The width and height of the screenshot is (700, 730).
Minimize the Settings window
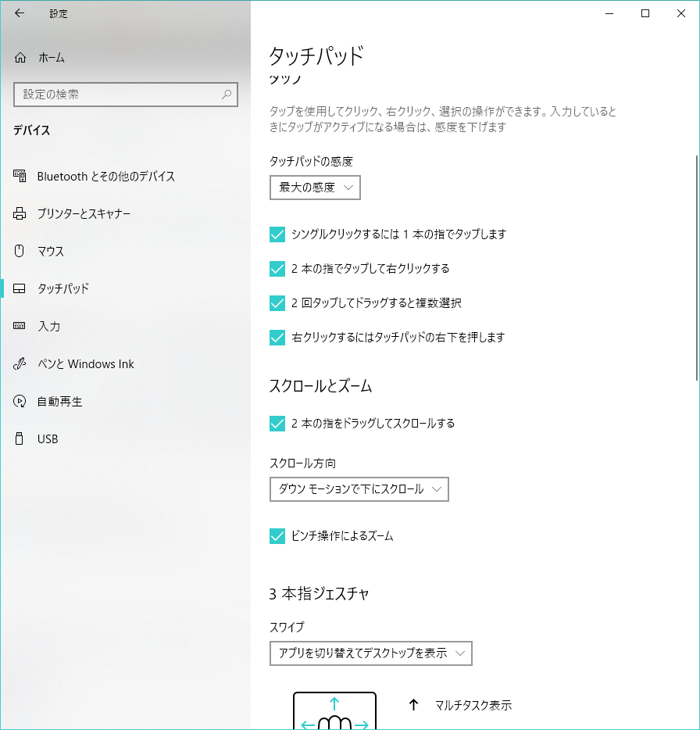coord(609,13)
